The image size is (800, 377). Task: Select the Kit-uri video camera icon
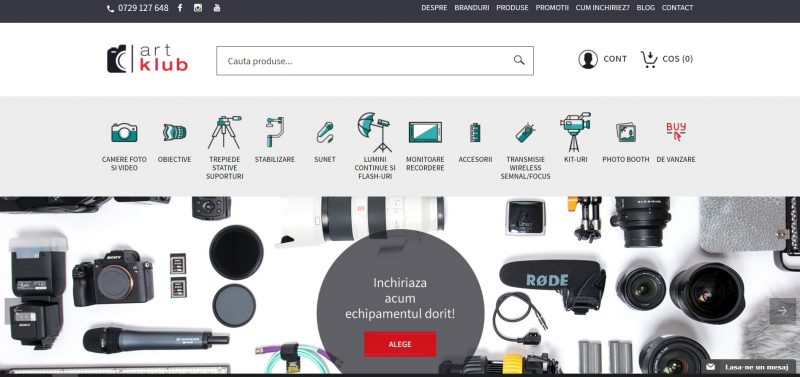tap(575, 132)
